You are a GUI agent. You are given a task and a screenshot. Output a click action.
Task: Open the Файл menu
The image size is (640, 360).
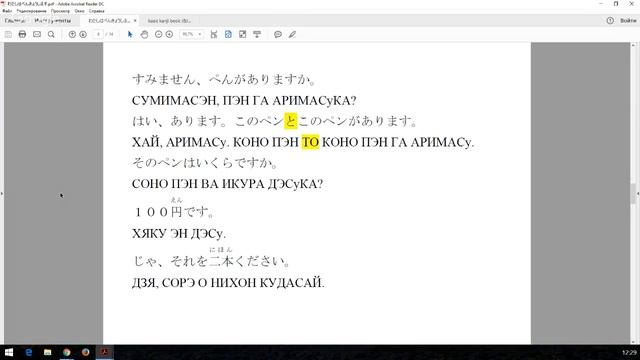click(x=7, y=11)
